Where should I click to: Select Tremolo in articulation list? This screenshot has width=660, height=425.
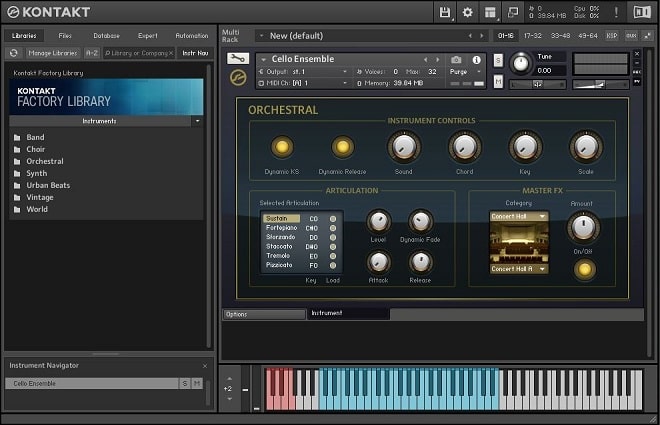278,256
